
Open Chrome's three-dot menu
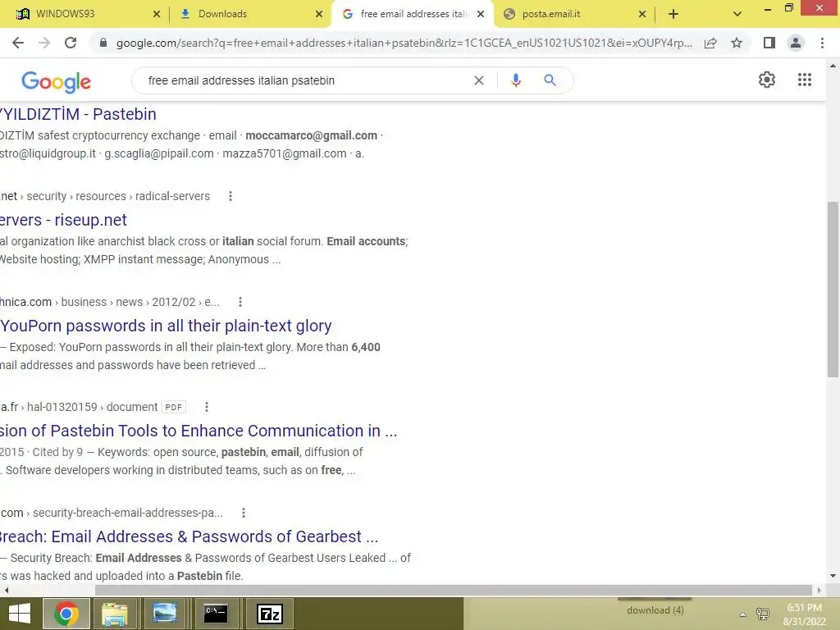(822, 43)
